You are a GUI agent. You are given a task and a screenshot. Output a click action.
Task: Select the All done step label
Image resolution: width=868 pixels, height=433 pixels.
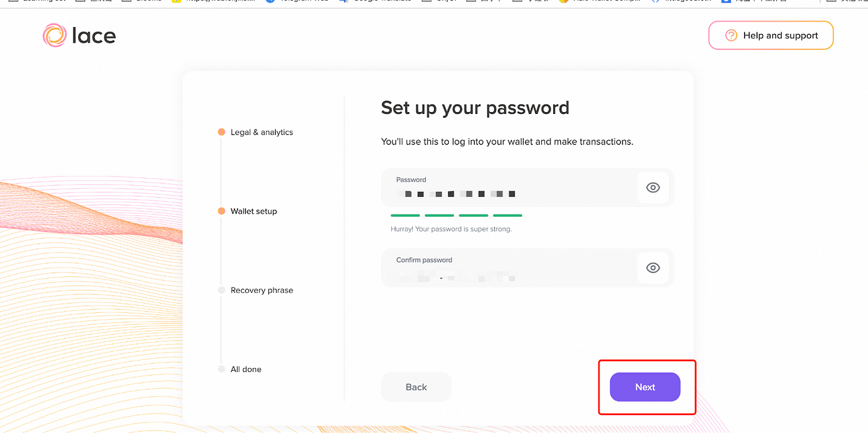[x=246, y=369]
